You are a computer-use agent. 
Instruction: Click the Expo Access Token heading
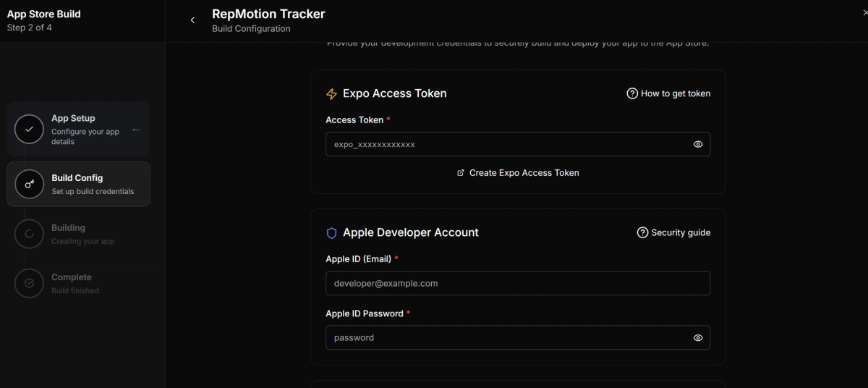tap(395, 93)
